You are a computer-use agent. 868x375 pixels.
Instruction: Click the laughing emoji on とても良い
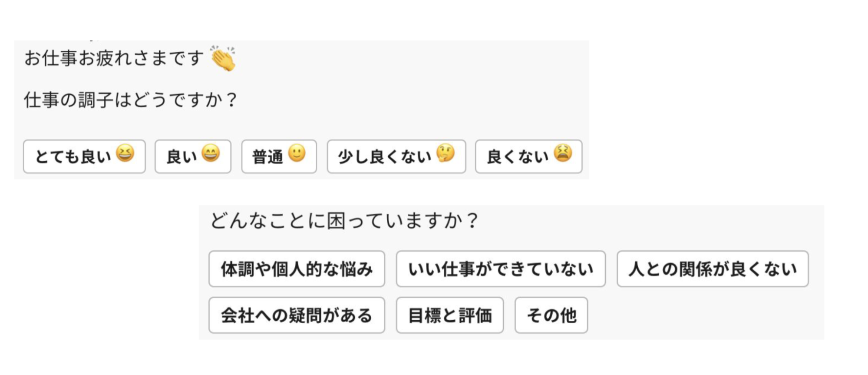coord(125,153)
